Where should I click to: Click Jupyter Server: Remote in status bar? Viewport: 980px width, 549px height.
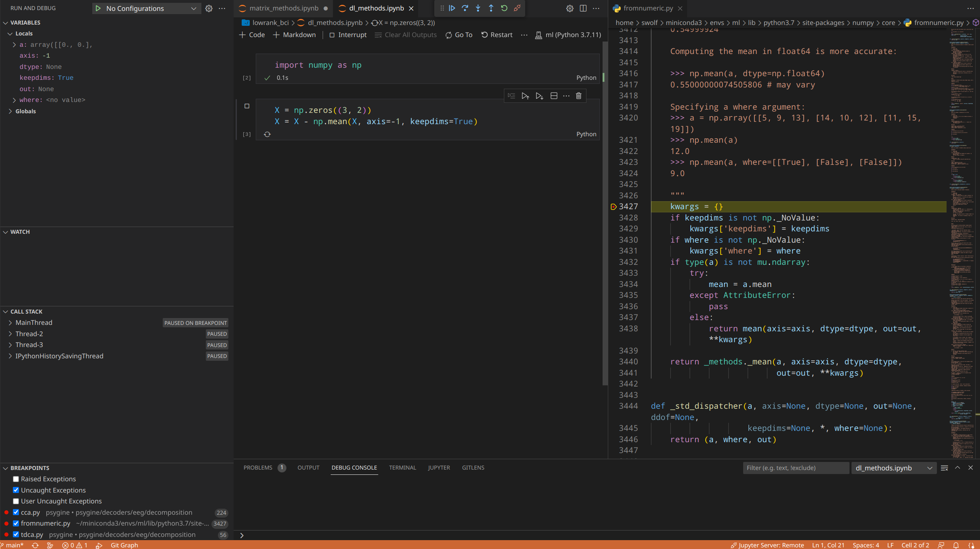pos(767,545)
